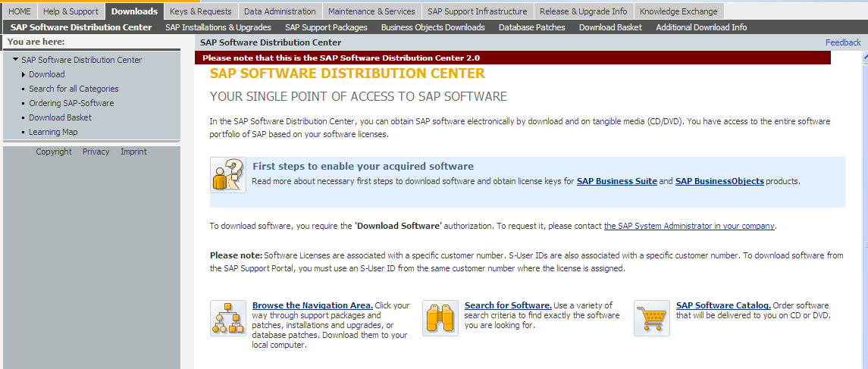The width and height of the screenshot is (868, 369).
Task: Click the 'You are here:' label
Action: coord(36,42)
